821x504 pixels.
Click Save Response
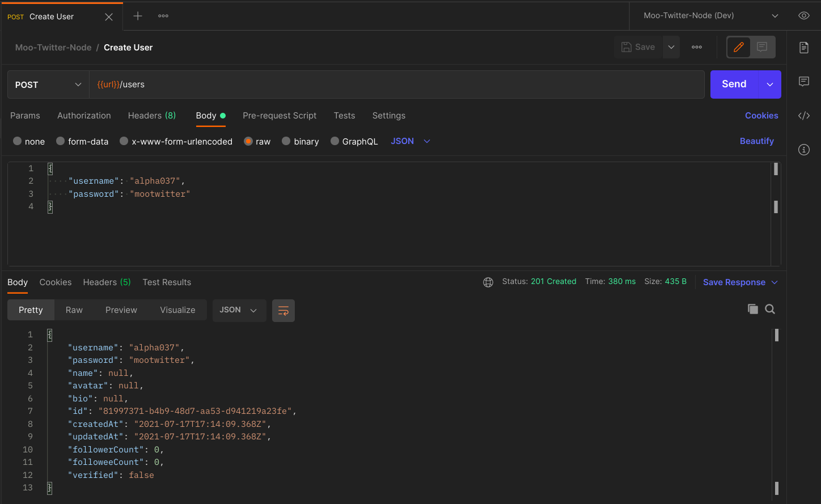point(734,282)
